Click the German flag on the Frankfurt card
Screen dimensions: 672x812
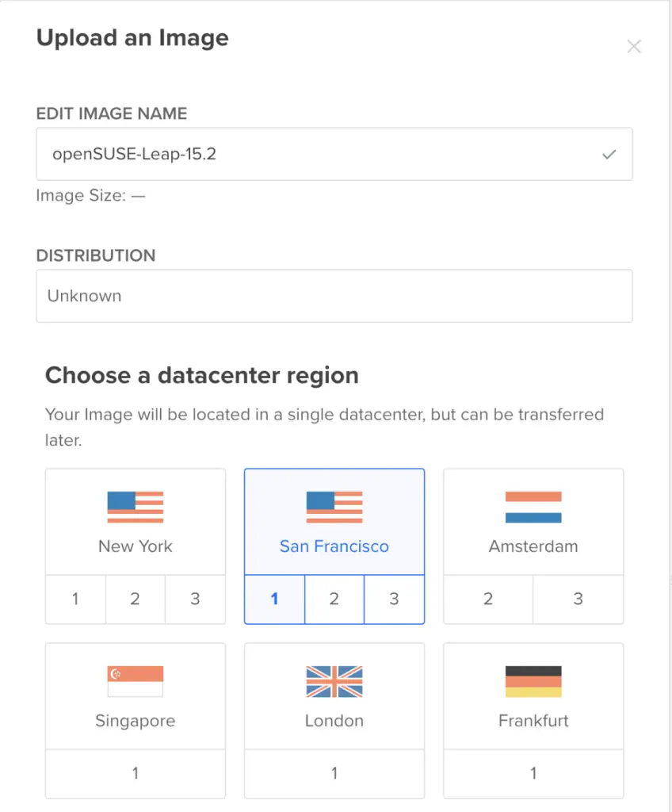pyautogui.click(x=533, y=680)
